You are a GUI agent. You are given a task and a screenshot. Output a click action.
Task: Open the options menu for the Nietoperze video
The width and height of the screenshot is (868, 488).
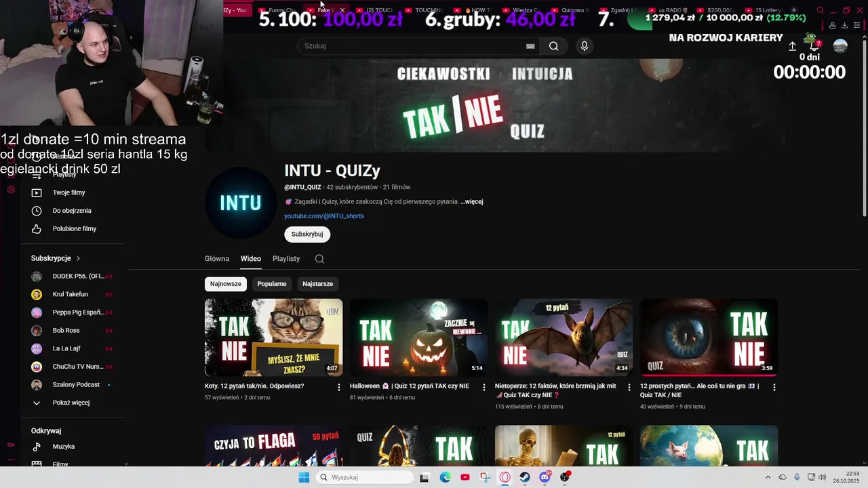coord(629,387)
